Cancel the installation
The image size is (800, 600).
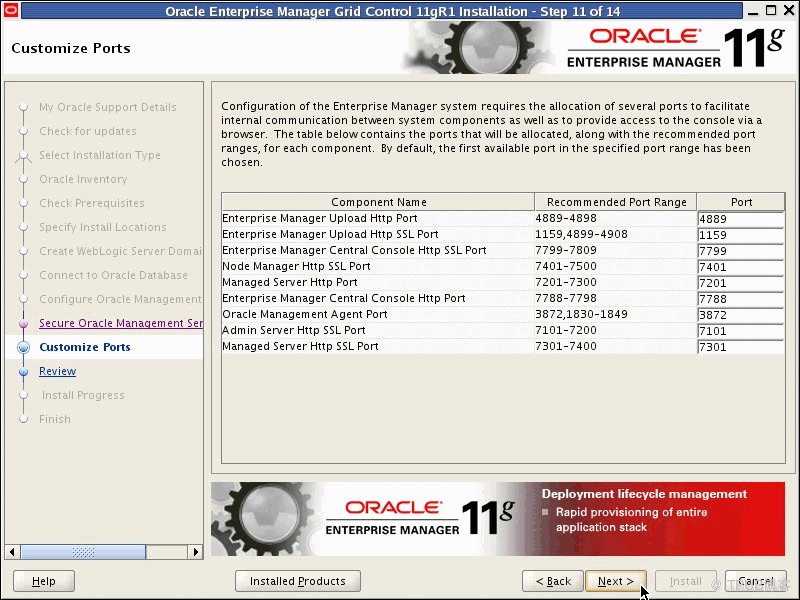click(756, 581)
